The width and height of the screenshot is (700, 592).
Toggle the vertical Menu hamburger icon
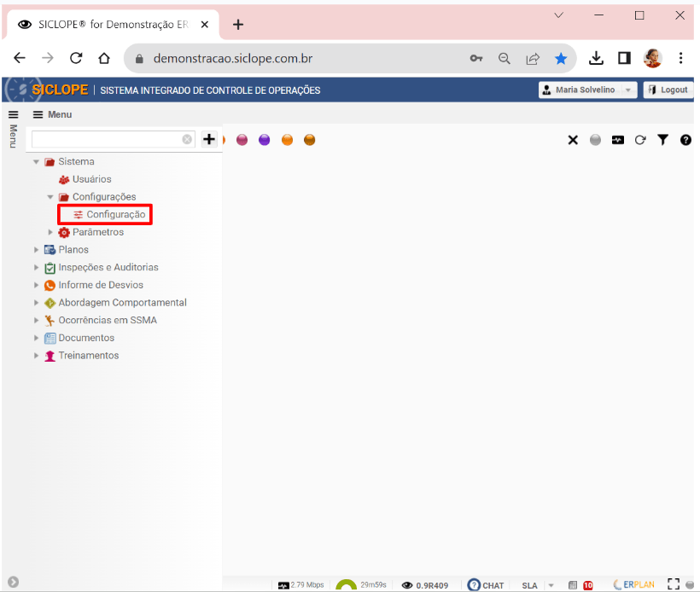click(x=14, y=114)
